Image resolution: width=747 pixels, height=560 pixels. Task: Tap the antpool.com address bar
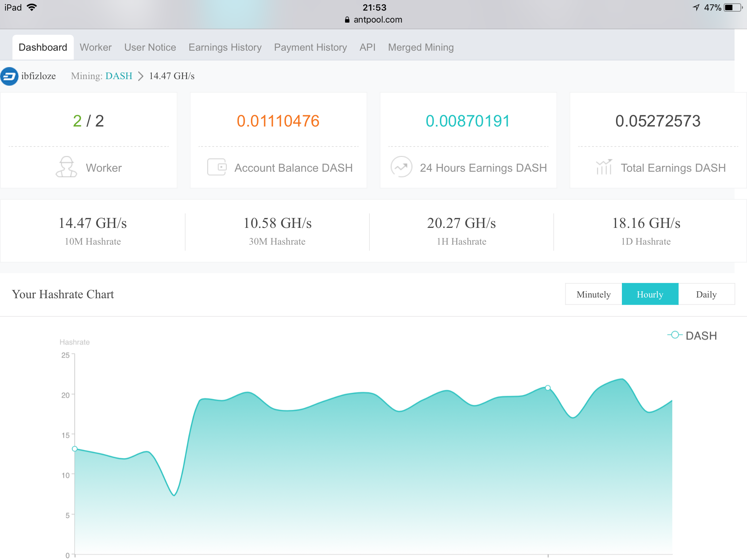pyautogui.click(x=378, y=20)
